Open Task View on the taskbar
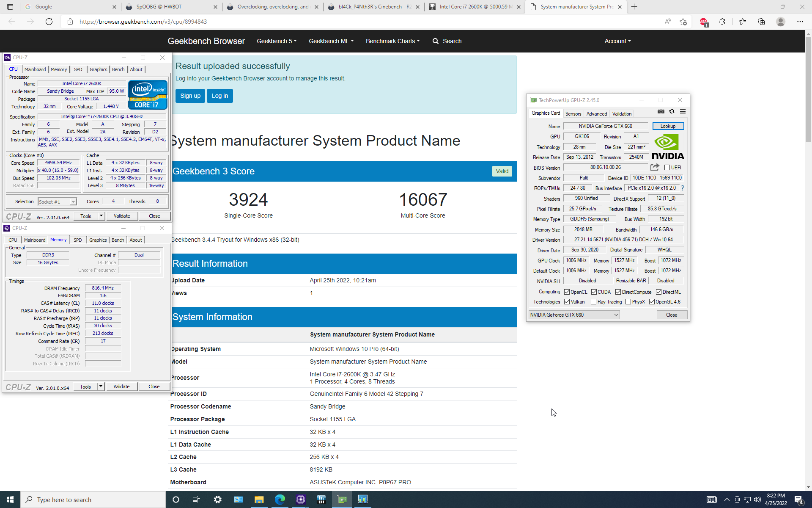 tap(196, 500)
